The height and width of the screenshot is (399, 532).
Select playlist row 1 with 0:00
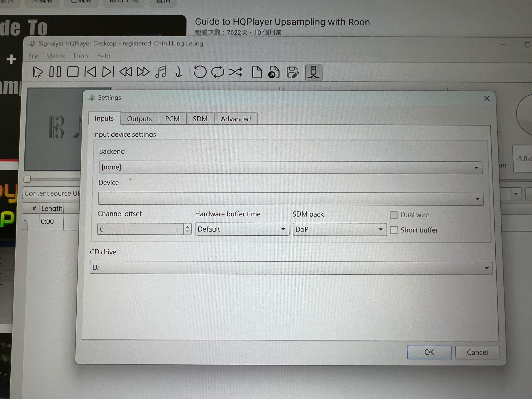(51, 222)
